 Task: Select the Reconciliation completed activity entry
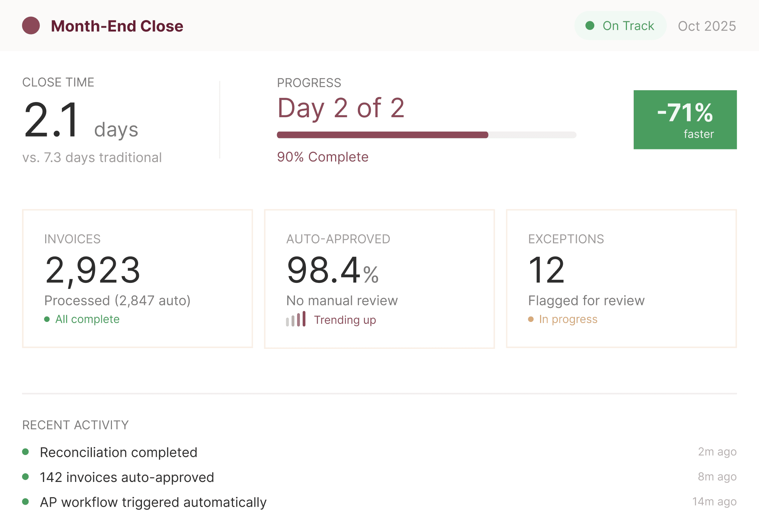(x=118, y=452)
